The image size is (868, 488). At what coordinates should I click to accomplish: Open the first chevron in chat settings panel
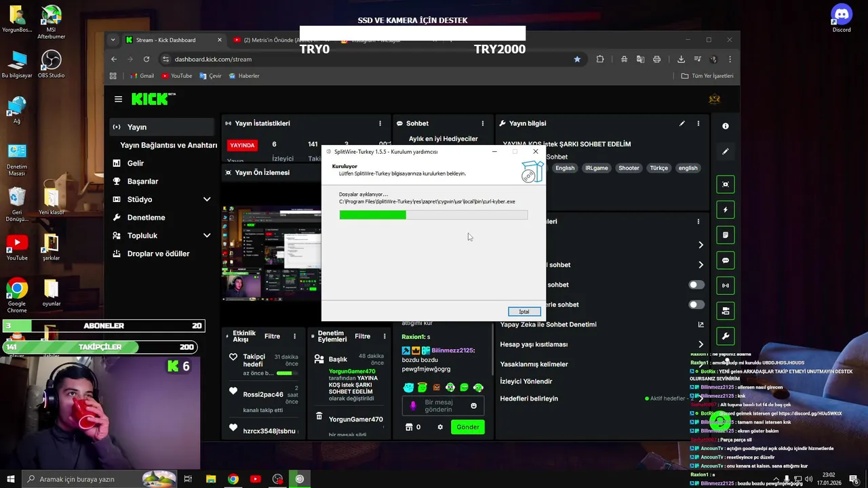click(701, 245)
